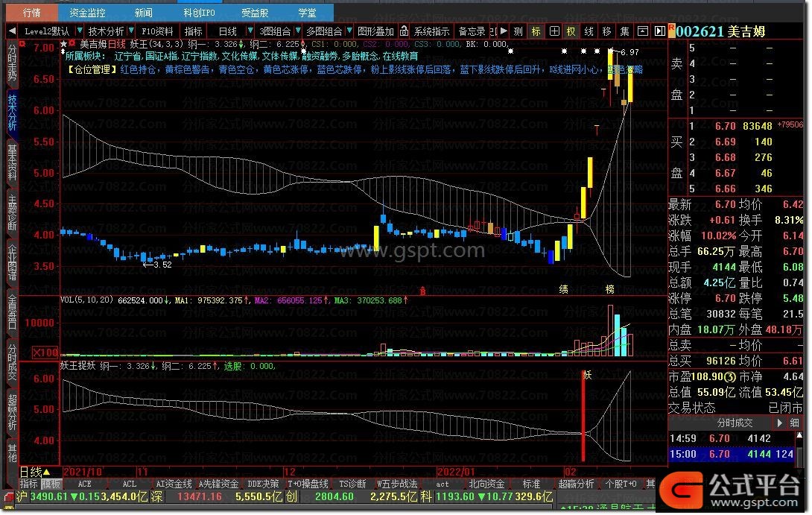The image size is (812, 515).
Task: Expand the 分时成交 panel arrow
Action: coord(779,423)
